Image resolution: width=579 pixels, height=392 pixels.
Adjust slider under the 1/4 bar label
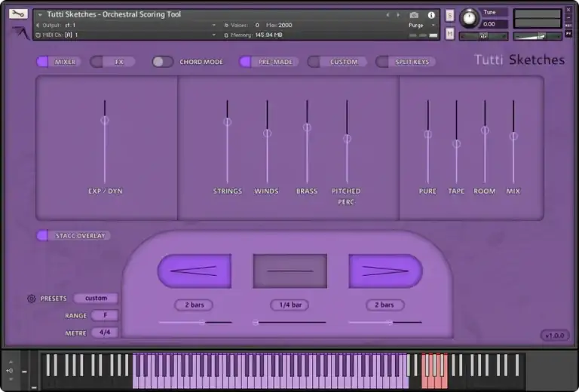(x=289, y=322)
